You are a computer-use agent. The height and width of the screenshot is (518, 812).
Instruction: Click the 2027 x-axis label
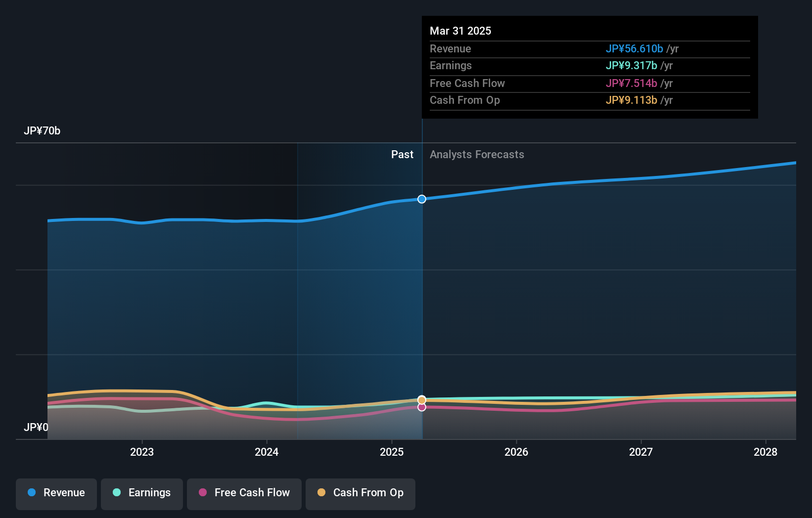pos(641,452)
